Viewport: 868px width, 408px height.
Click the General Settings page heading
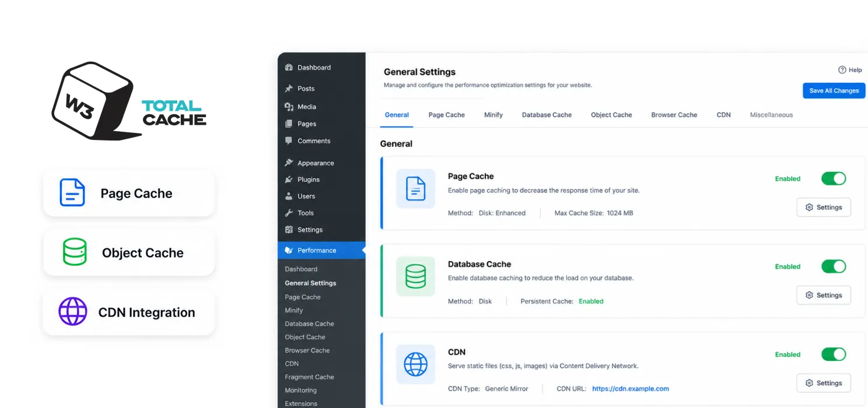[x=419, y=72]
